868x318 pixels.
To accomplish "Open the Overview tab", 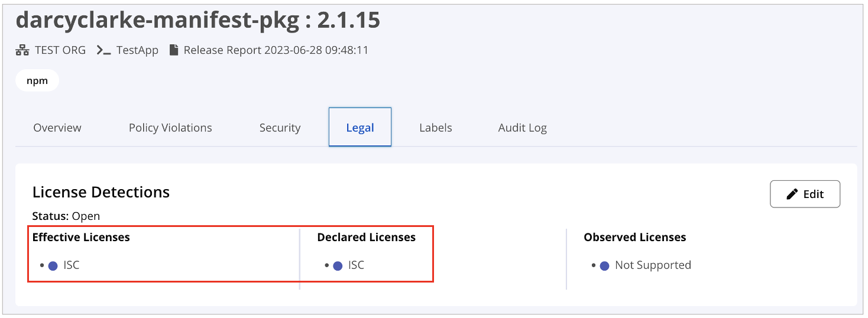I will click(x=57, y=128).
